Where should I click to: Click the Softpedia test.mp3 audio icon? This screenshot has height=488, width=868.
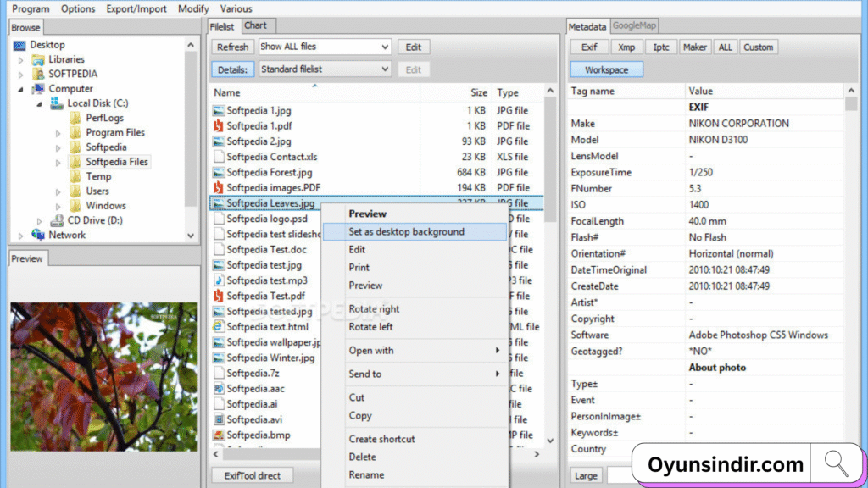tap(219, 280)
